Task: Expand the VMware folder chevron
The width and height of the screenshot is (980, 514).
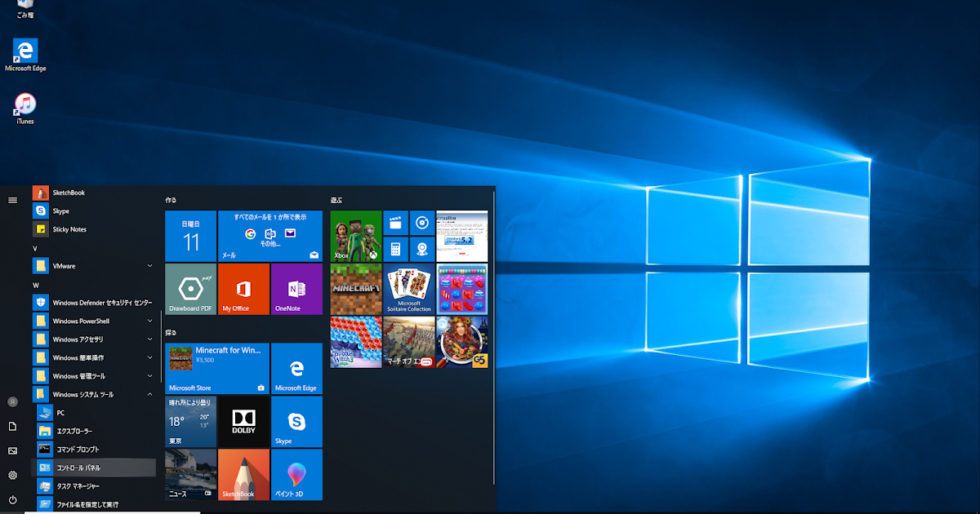Action: [149, 266]
